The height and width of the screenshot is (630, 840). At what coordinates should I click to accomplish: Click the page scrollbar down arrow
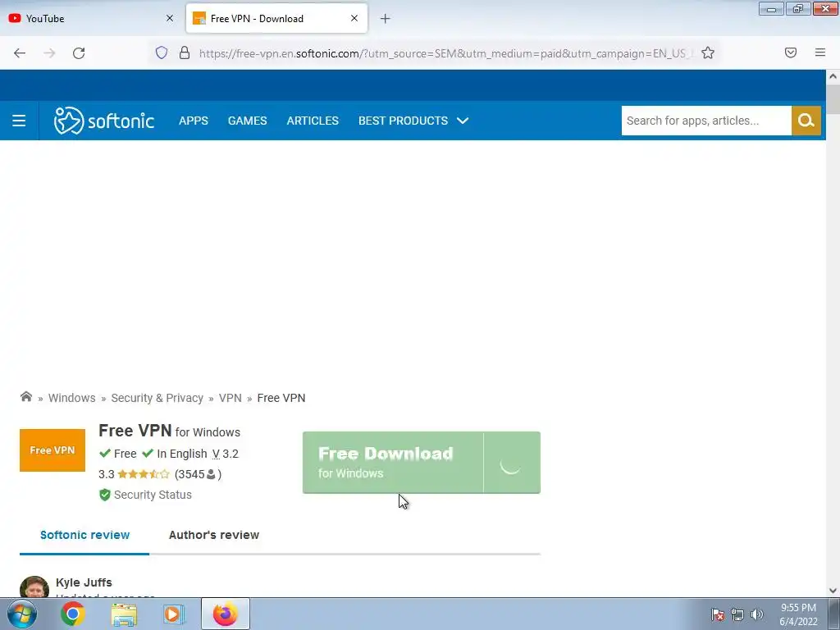click(x=833, y=591)
